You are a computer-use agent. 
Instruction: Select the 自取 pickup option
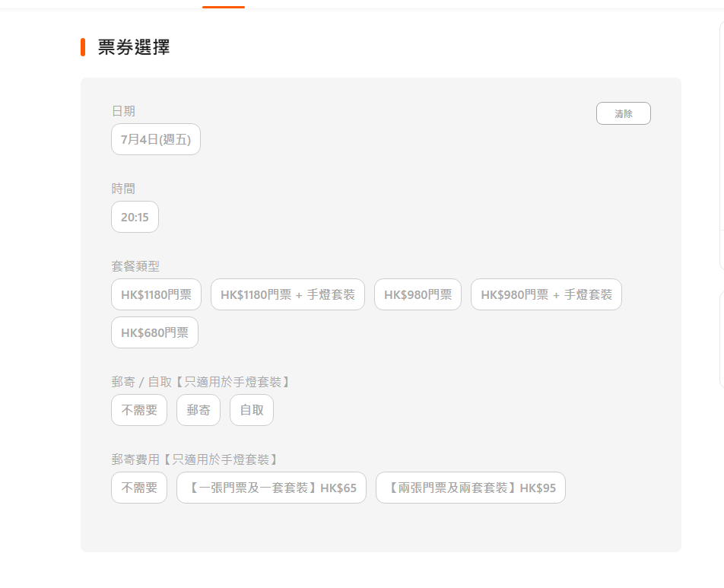tap(252, 410)
